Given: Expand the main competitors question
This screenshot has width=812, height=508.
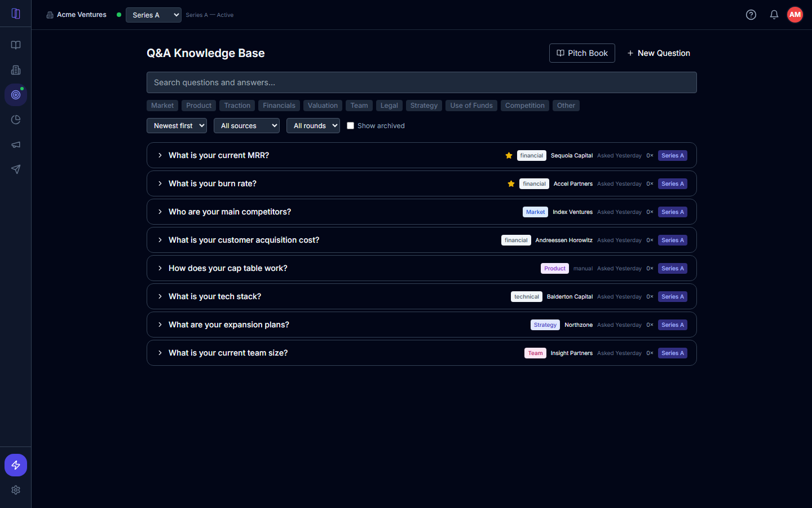Looking at the screenshot, I should coord(422,212).
